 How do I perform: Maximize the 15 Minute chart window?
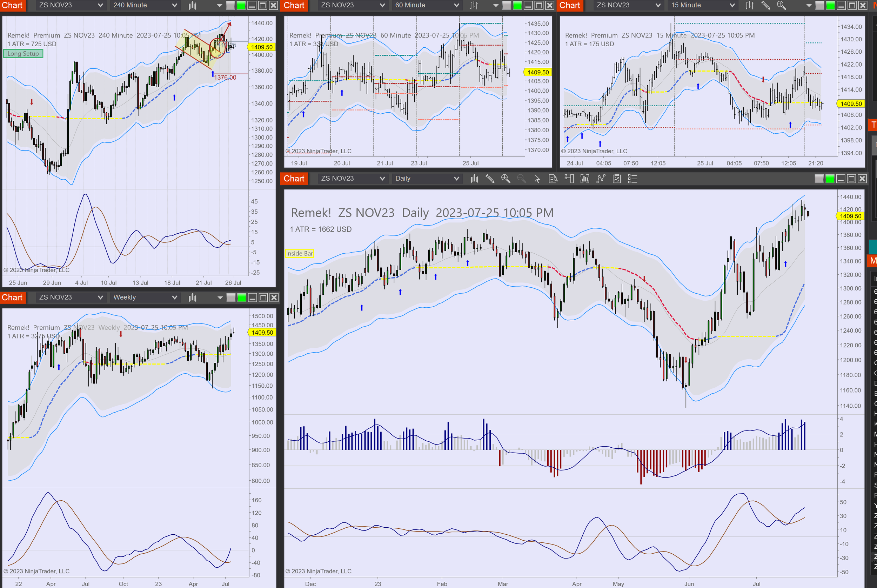(852, 5)
